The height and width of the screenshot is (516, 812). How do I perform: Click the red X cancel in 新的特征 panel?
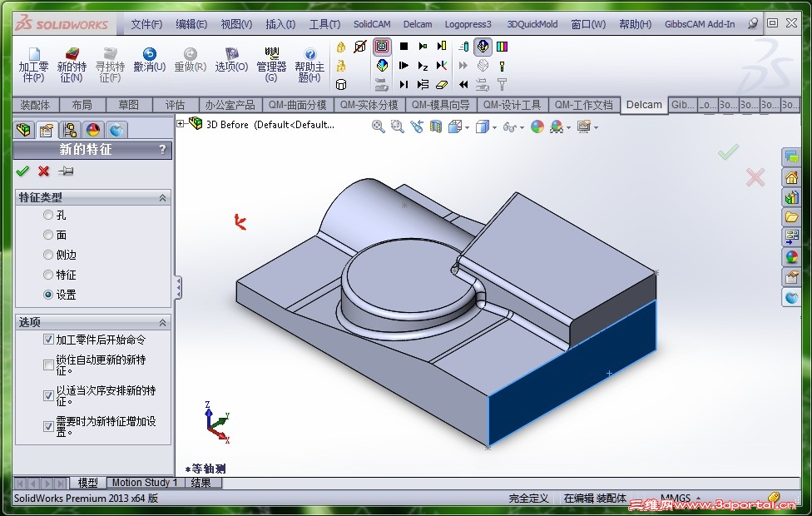44,171
